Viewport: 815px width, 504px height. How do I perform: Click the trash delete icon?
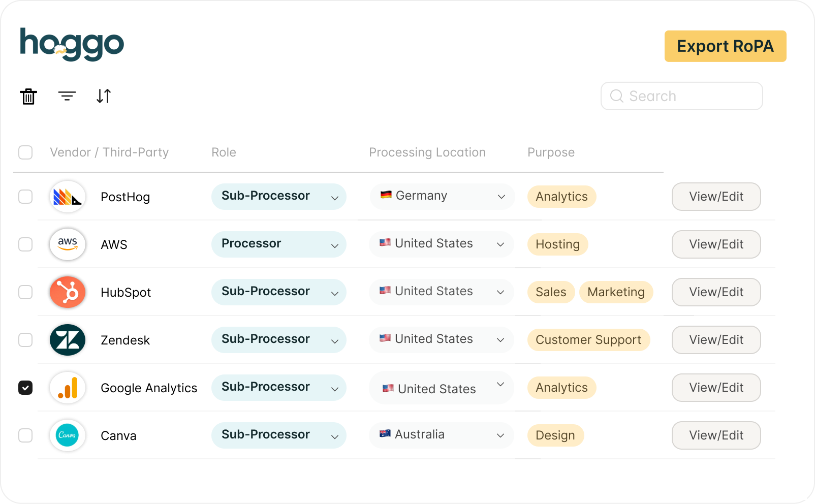click(x=28, y=96)
